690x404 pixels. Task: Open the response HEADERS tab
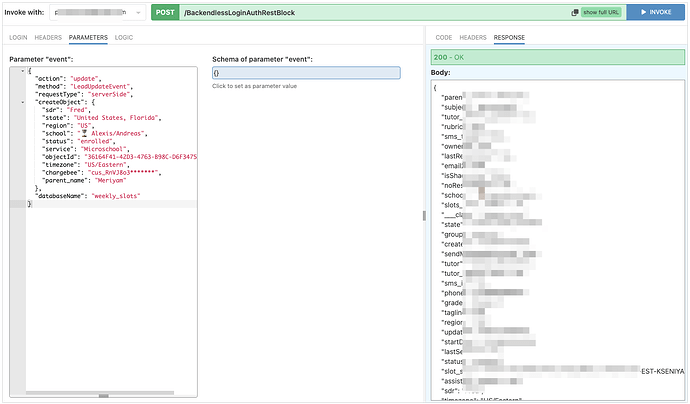[473, 37]
